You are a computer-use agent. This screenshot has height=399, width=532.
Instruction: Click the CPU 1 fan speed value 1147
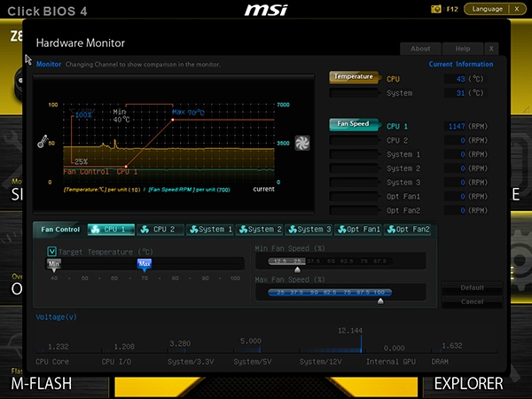[457, 126]
